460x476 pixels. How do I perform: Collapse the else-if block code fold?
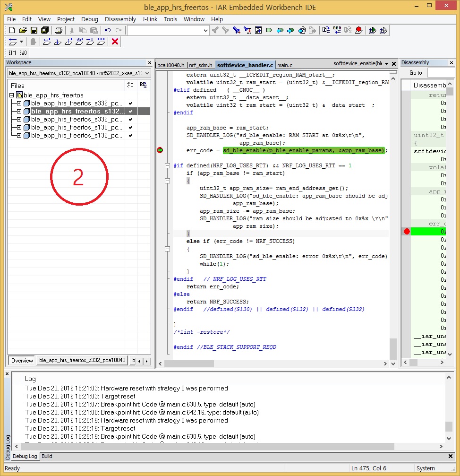point(167,249)
